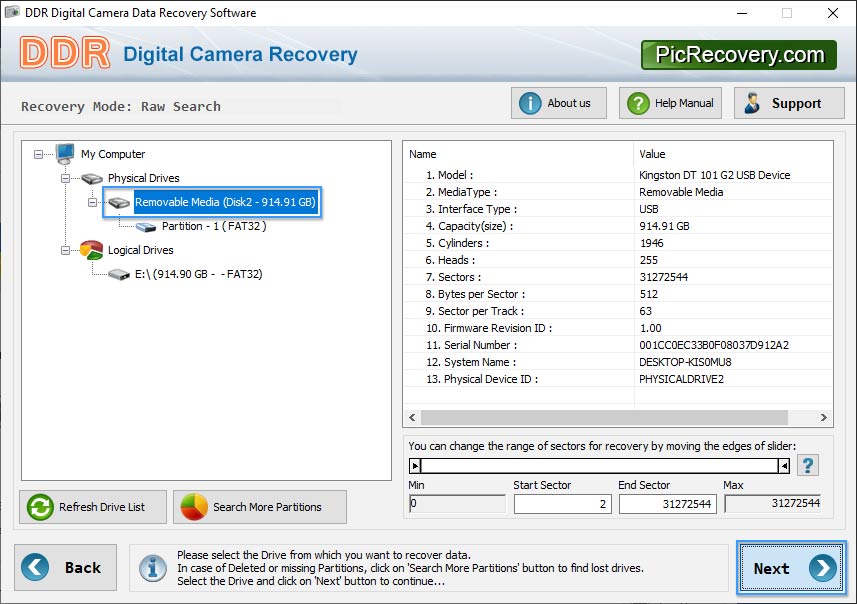Click the Min sector field

pos(457,503)
